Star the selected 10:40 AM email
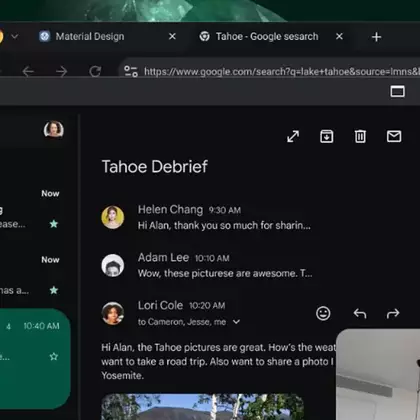Image resolution: width=420 pixels, height=420 pixels. pos(54,357)
